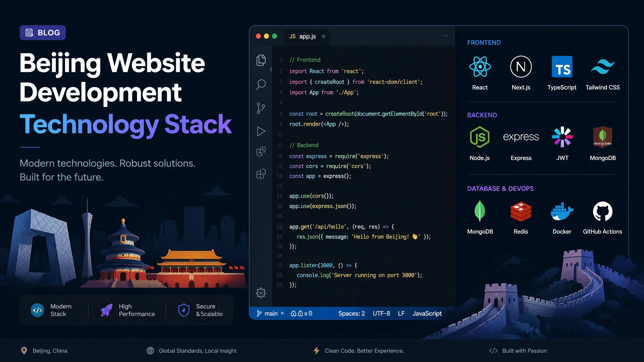The height and width of the screenshot is (362, 644).
Task: Click the 'const app = express();' line
Action: pyautogui.click(x=320, y=176)
